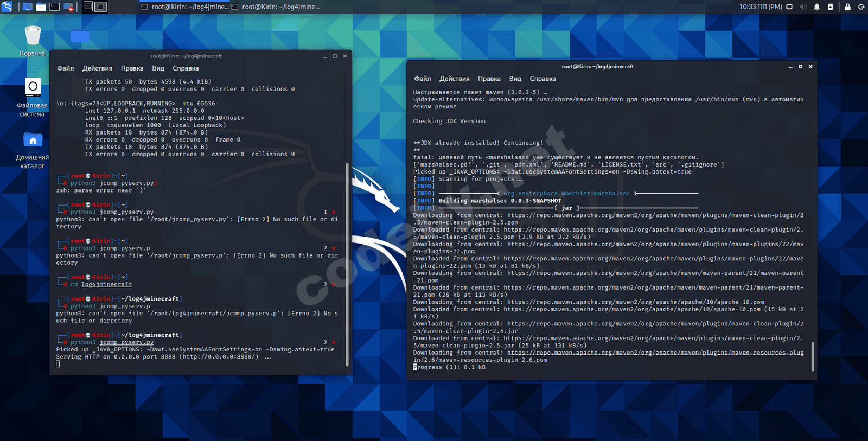Click 'Настраивается пакет maven (3.6.3-5)' line
868x441 pixels.
(480, 92)
